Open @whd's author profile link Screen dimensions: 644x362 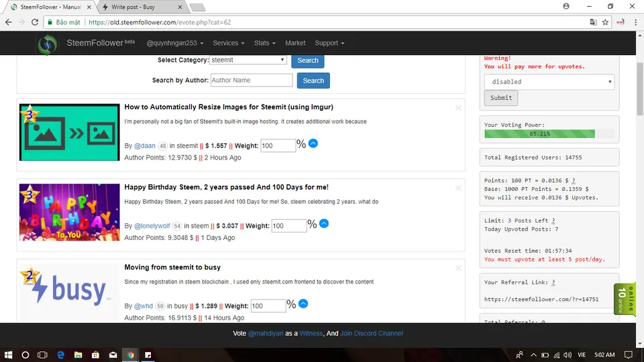click(144, 306)
